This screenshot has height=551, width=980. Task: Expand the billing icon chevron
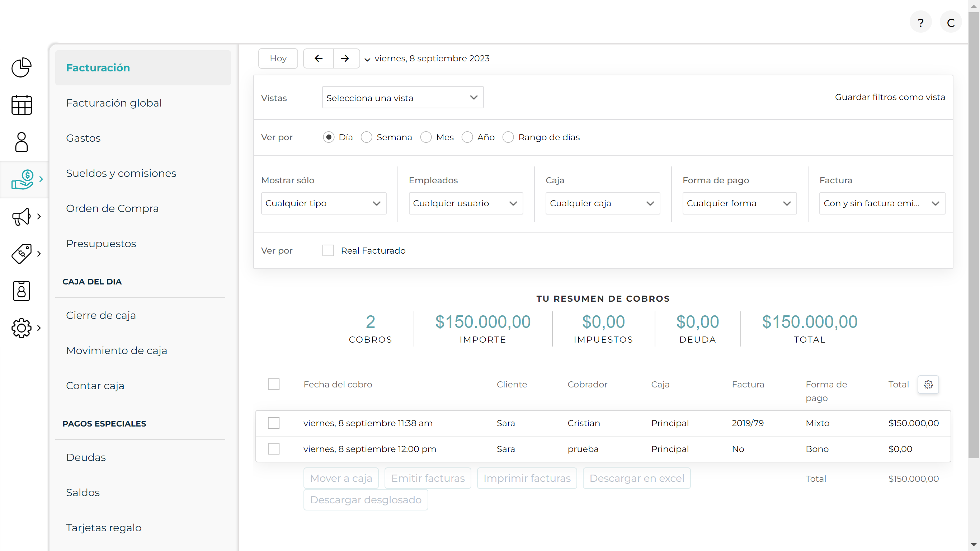[41, 179]
